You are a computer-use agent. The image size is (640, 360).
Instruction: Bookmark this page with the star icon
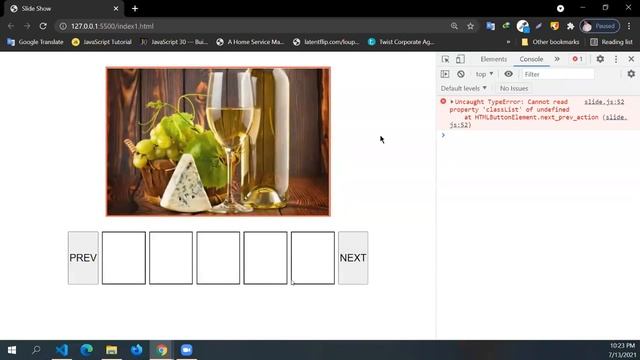coord(470,26)
